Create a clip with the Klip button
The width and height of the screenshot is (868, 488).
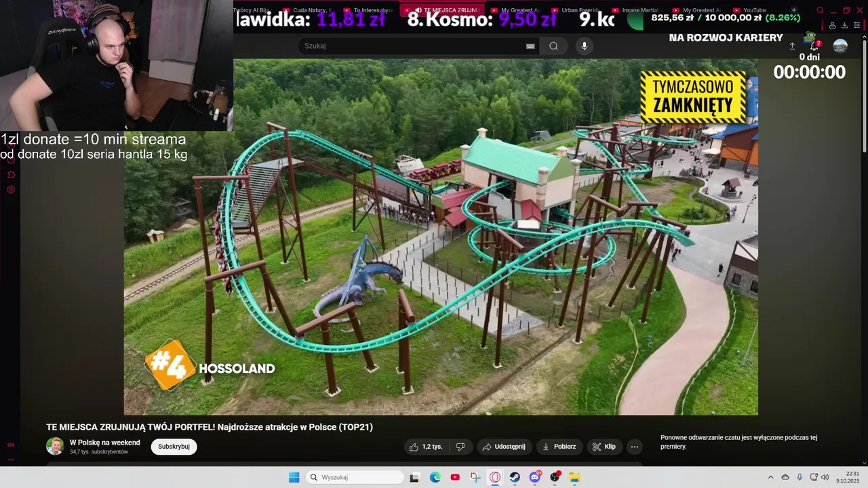point(604,447)
